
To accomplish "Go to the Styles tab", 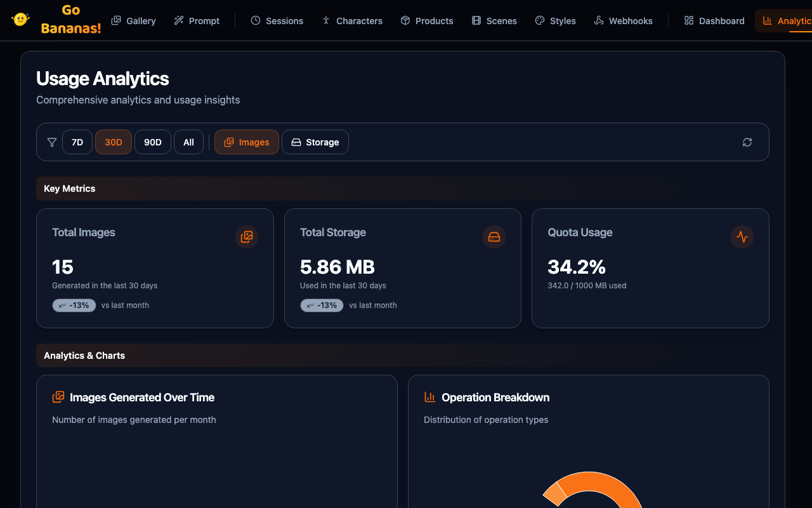I will coord(555,20).
